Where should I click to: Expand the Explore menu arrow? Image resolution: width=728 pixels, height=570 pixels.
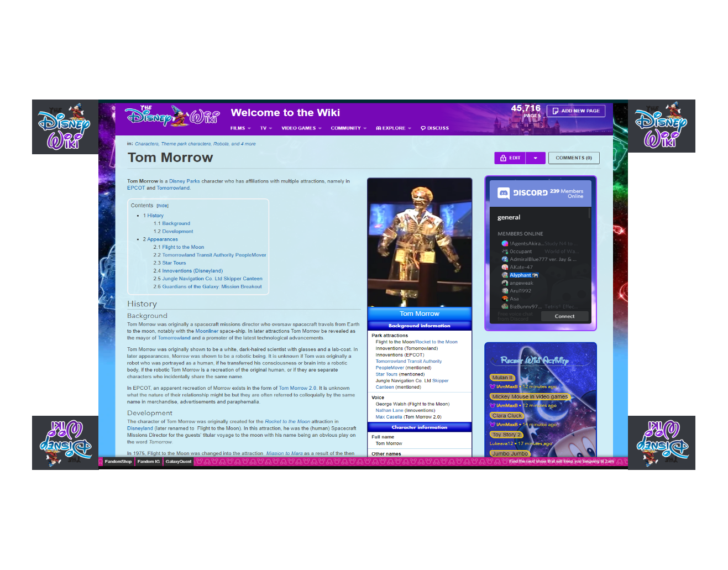[410, 128]
